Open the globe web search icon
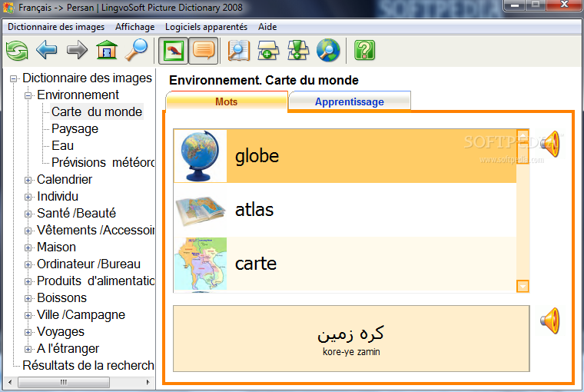This screenshot has width=584, height=392. click(328, 50)
